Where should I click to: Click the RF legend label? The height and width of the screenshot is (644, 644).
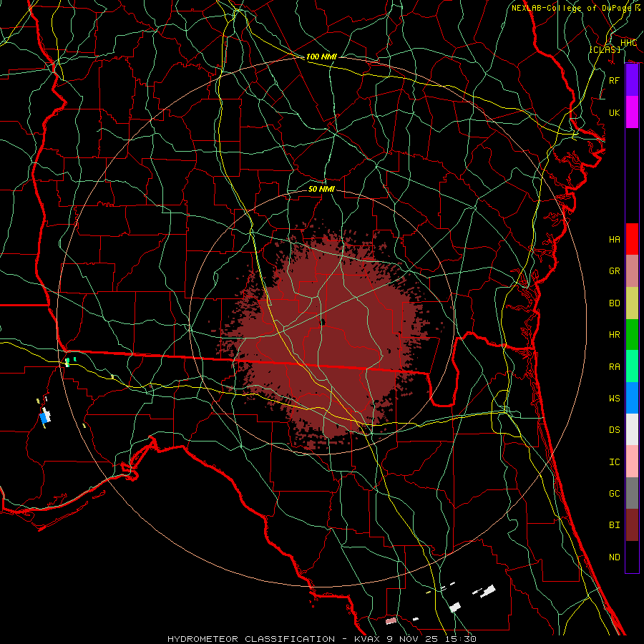pyautogui.click(x=614, y=80)
